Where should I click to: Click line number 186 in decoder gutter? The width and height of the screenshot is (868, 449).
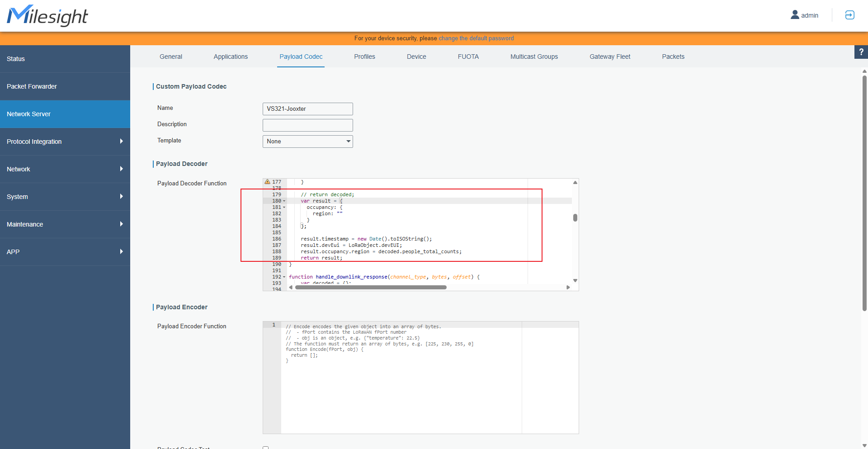[276, 239]
